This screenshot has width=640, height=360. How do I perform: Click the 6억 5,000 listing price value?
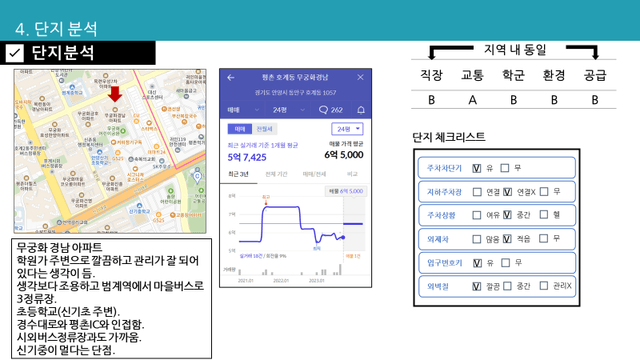pyautogui.click(x=344, y=155)
